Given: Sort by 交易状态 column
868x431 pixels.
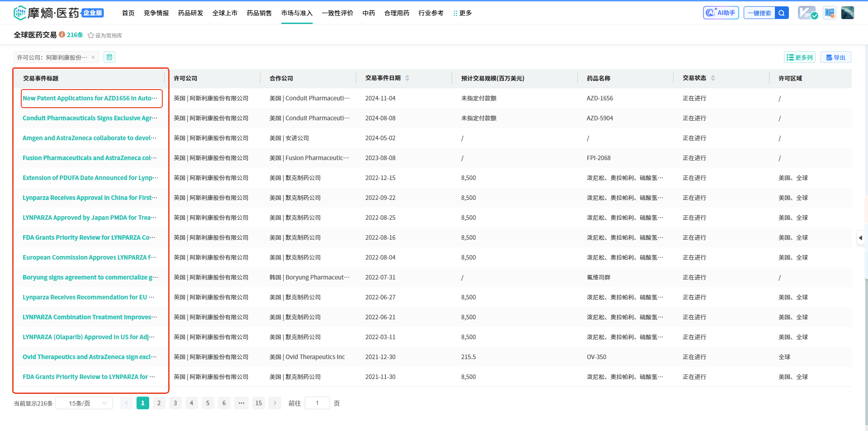Looking at the screenshot, I should [x=713, y=78].
